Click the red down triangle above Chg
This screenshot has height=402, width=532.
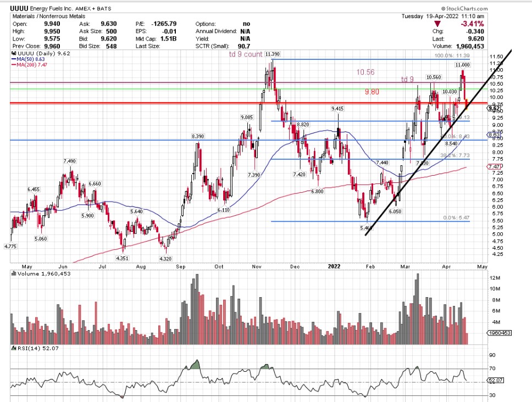437,24
